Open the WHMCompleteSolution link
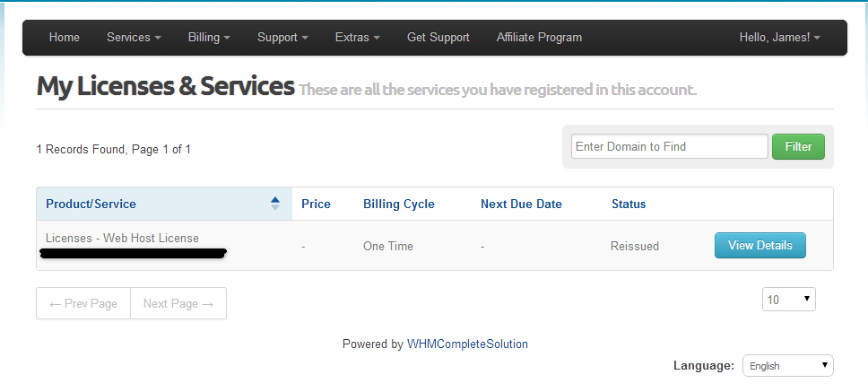This screenshot has height=392, width=868. (x=467, y=344)
